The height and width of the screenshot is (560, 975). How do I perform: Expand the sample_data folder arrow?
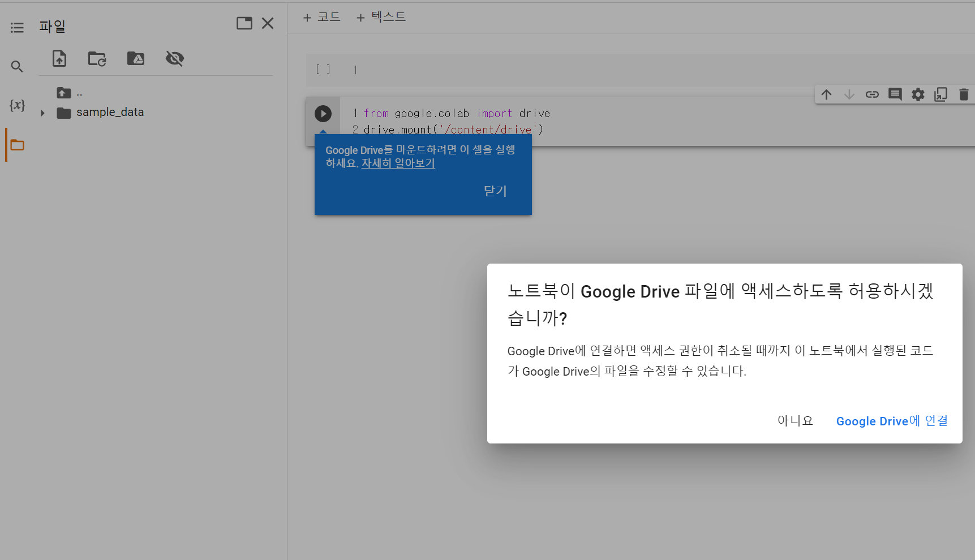[42, 113]
